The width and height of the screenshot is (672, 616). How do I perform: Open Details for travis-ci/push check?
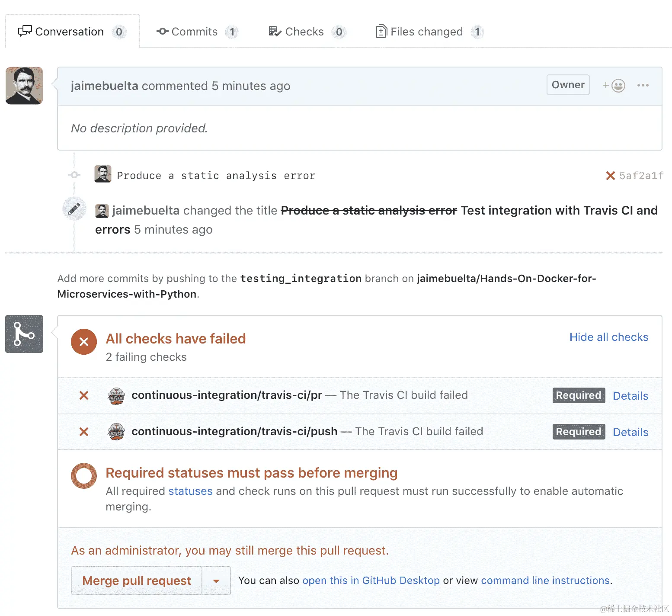[630, 432]
